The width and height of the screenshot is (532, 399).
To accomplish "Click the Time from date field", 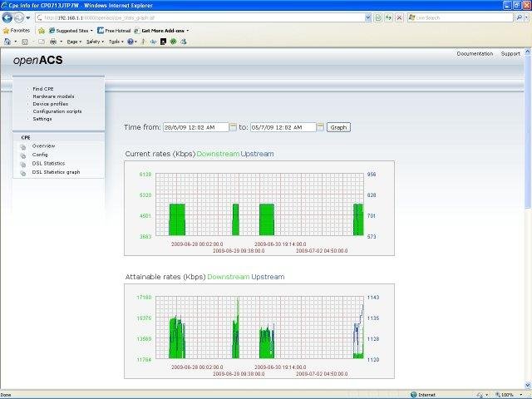I will 196,127.
